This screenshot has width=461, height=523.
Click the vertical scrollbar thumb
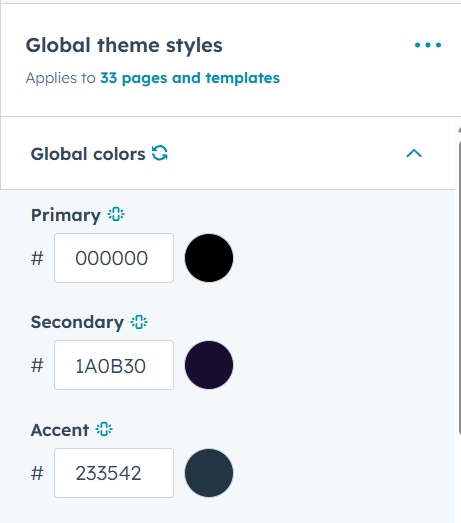point(459,287)
